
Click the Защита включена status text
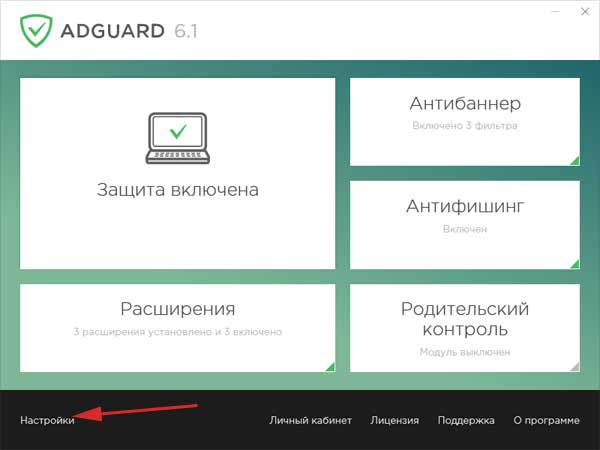(178, 189)
